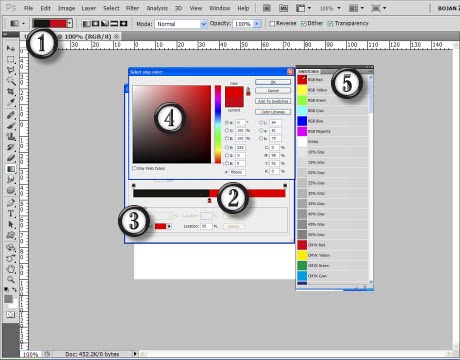Pick RGB Blue swatch in Swatches panel

[302, 121]
